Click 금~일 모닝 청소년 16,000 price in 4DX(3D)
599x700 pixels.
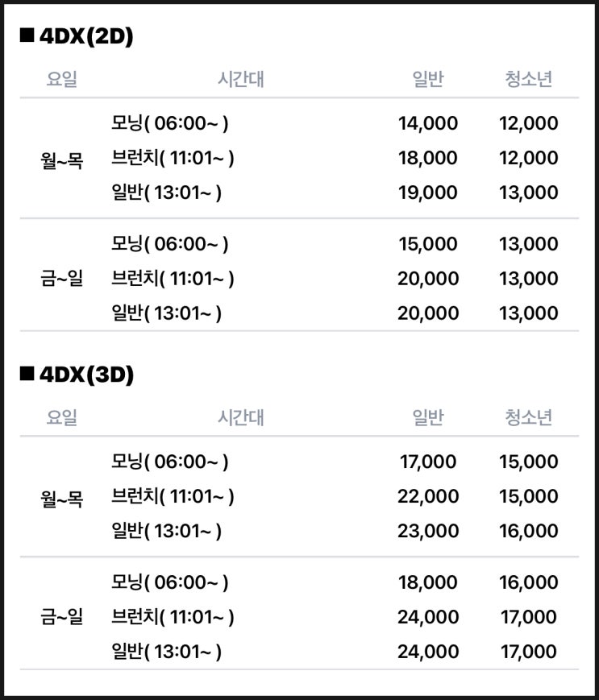529,583
